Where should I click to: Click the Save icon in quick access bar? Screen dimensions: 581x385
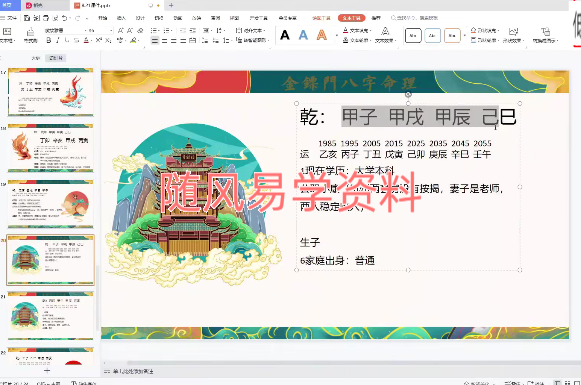pos(27,18)
